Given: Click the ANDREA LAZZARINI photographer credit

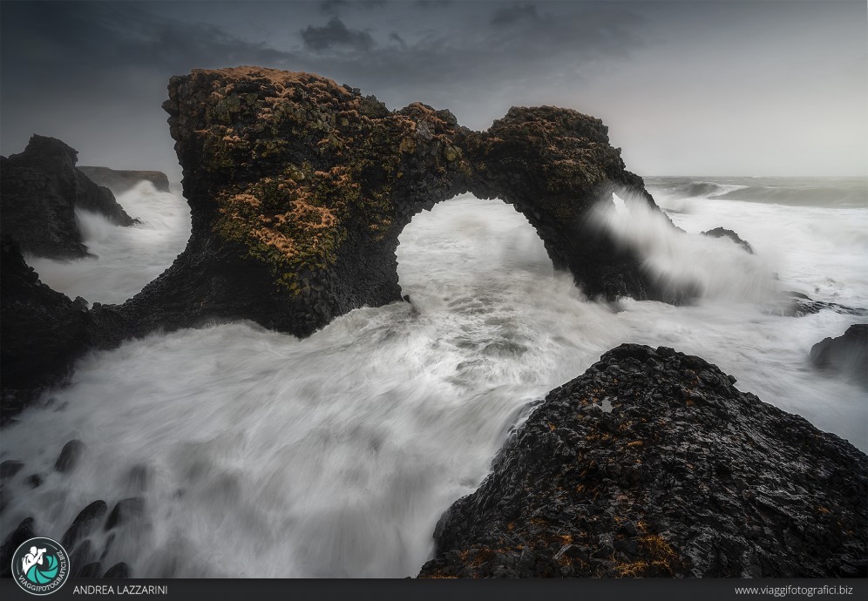Looking at the screenshot, I should coord(122,591).
